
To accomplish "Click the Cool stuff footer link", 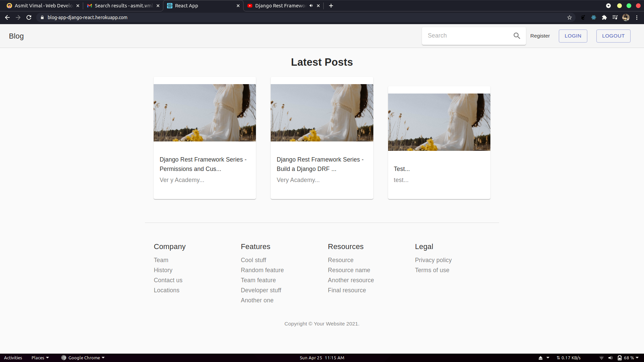I will [253, 260].
